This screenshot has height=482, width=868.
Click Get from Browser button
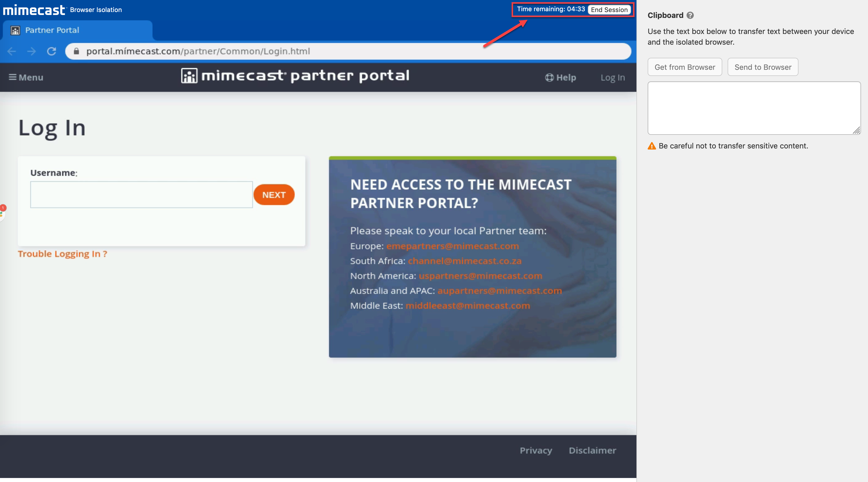pos(685,67)
